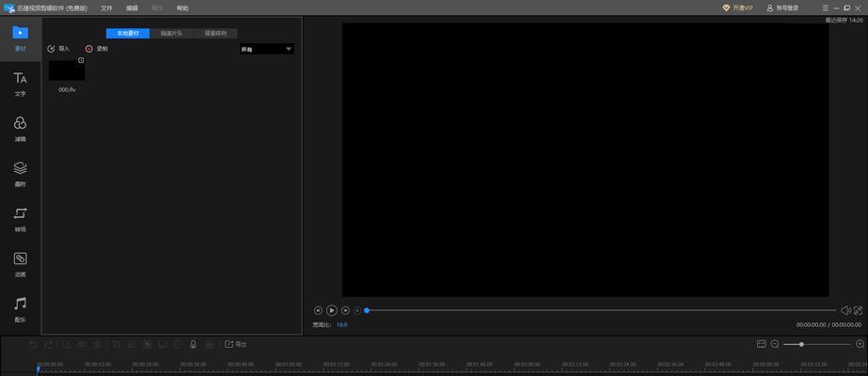Viewport: 868px width, 376px height.
Task: Click the 00:01:00.00 mark on timeline ruler
Action: [x=290, y=365]
